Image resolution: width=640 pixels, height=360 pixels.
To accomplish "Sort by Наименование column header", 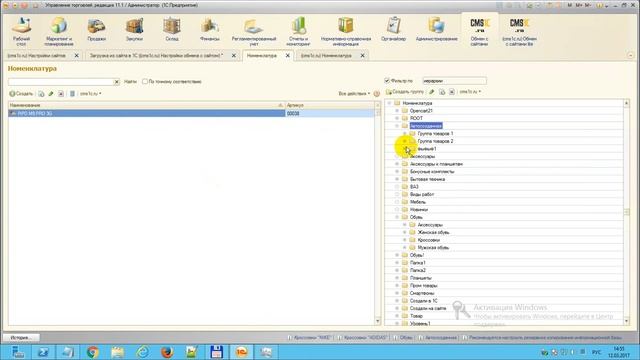I will pos(146,105).
